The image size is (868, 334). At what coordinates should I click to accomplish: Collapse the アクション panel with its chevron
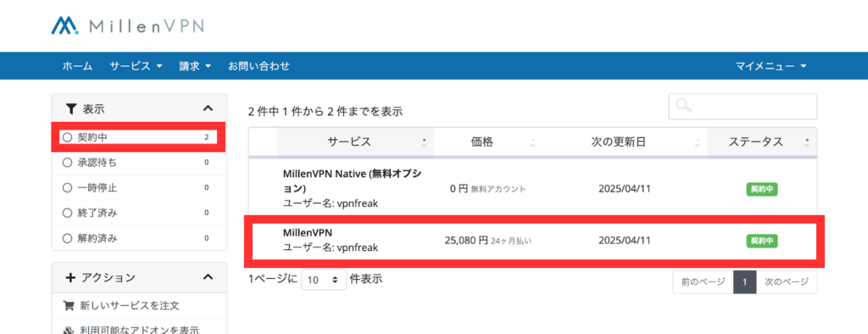[x=209, y=277]
